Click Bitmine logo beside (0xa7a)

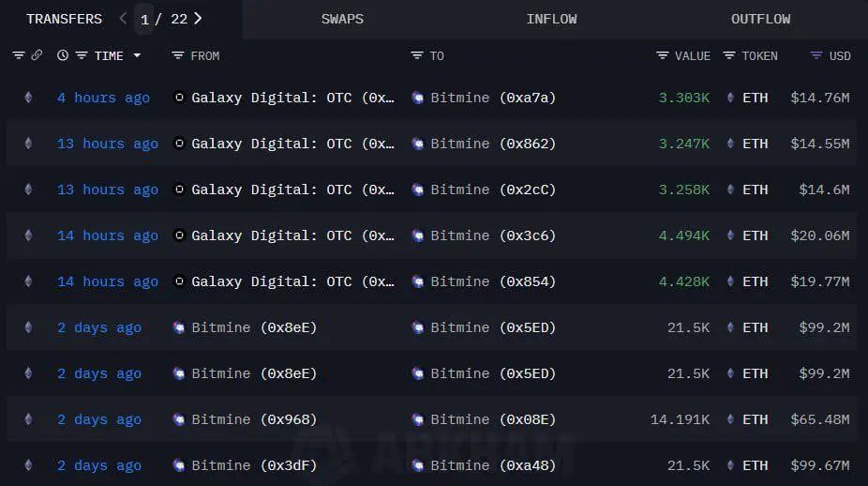pos(418,99)
